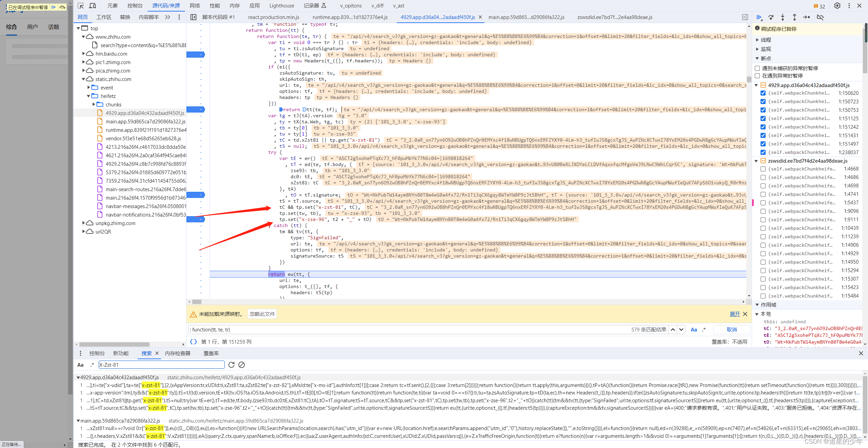Click the step into function icon
Viewport: 868px width, 448px height.
783,17
